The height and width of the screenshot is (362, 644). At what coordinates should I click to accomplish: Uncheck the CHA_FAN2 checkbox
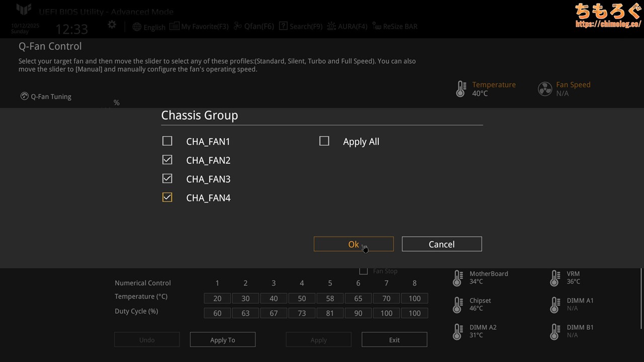pyautogui.click(x=168, y=160)
